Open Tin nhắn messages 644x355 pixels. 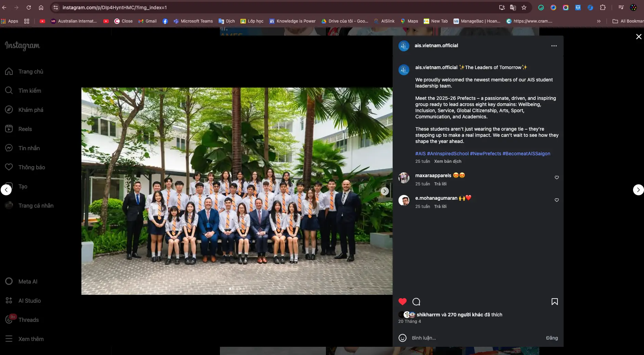[29, 148]
